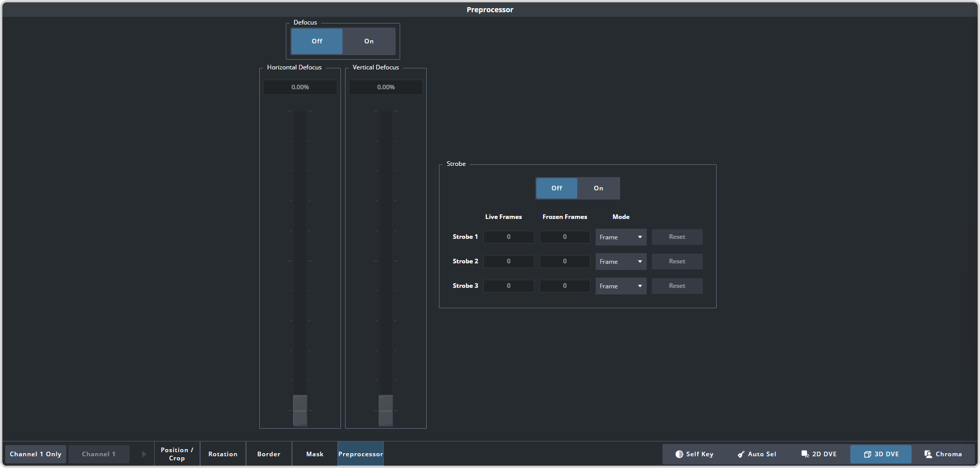Select the Auto Sel key type

coord(756,454)
